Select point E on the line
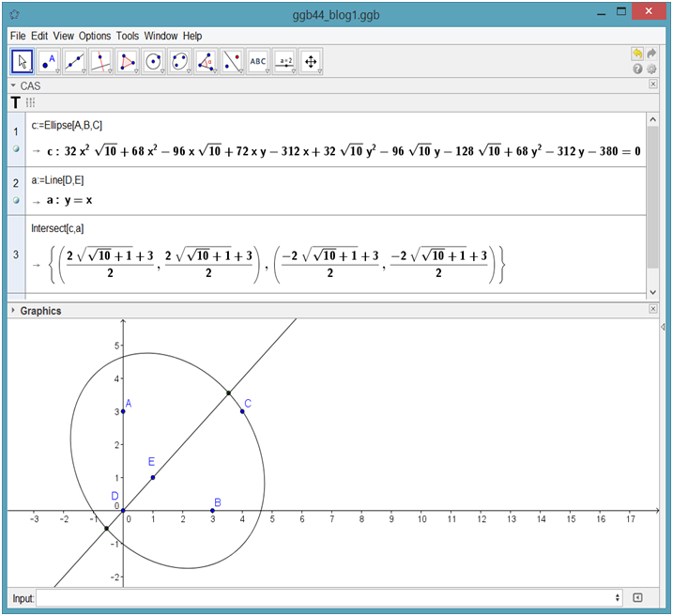 coord(153,477)
